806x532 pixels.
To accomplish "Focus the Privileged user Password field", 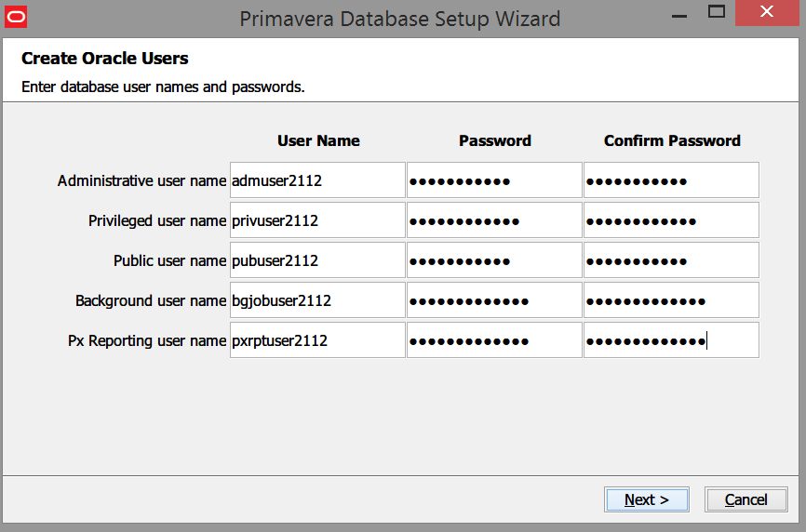I will pos(494,220).
